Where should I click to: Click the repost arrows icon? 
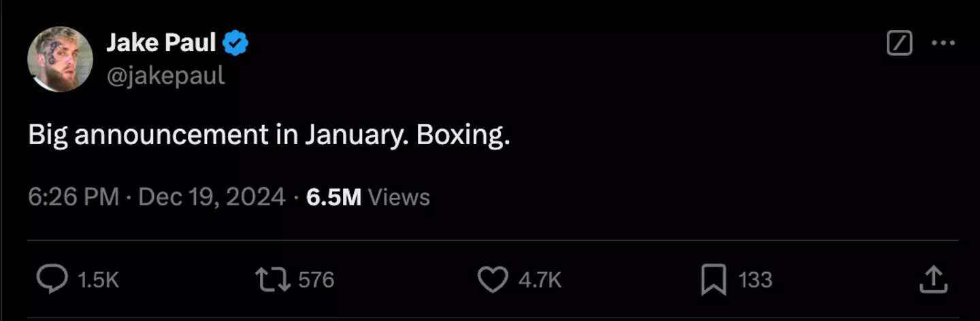272,280
